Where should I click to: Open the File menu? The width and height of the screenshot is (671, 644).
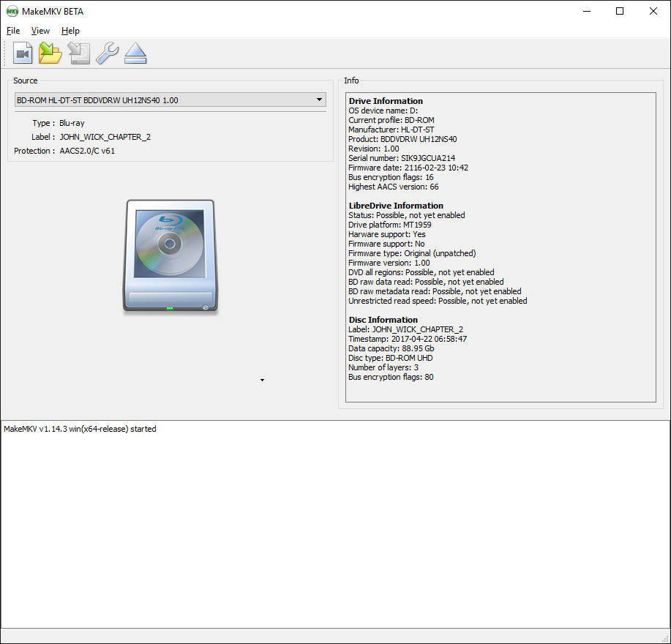(x=13, y=31)
